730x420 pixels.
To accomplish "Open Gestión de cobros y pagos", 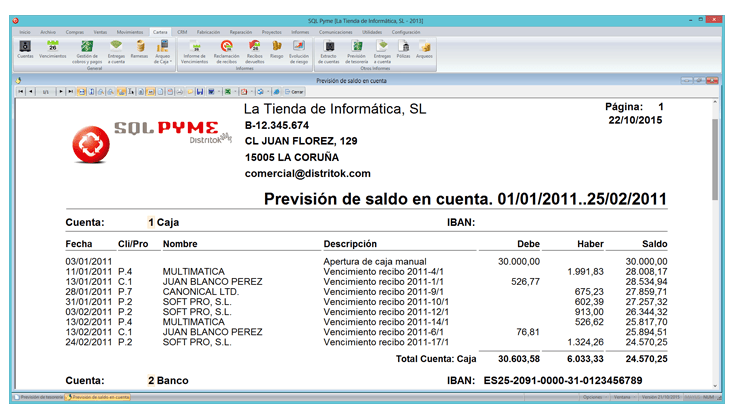I will 89,49.
